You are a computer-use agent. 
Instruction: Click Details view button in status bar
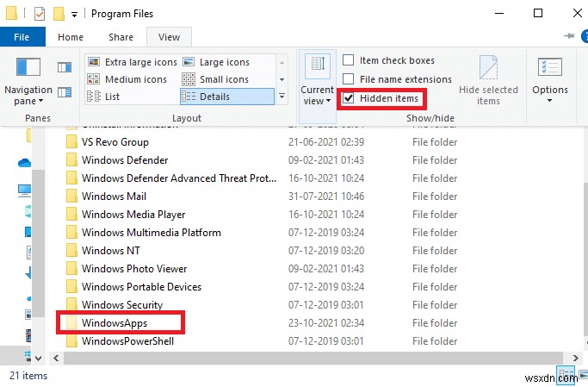click(566, 374)
